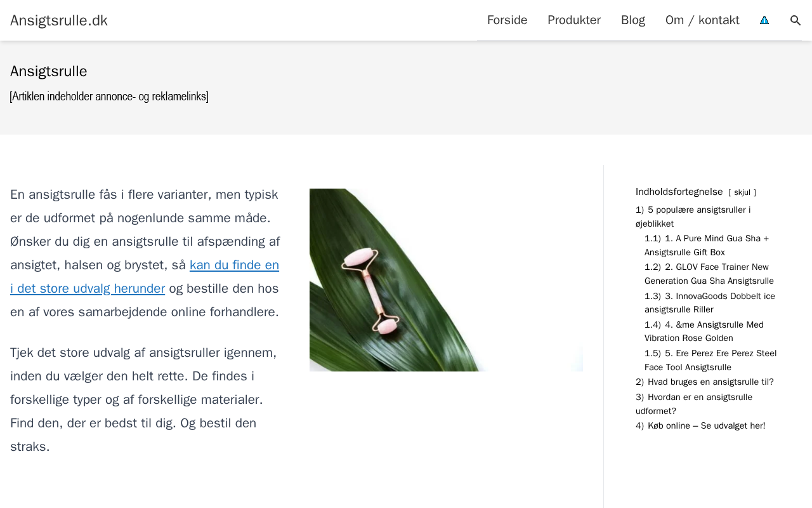Click the rose quartz face roller image

(x=446, y=279)
